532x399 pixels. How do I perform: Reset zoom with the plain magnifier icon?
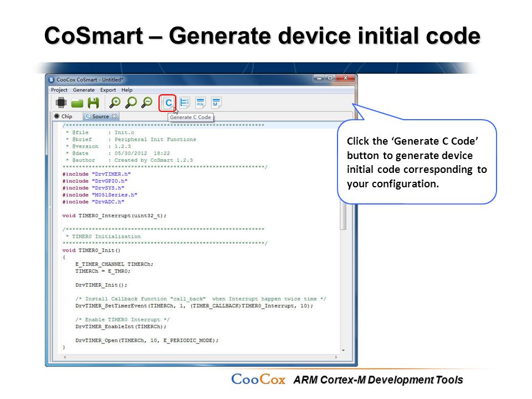pyautogui.click(x=131, y=103)
